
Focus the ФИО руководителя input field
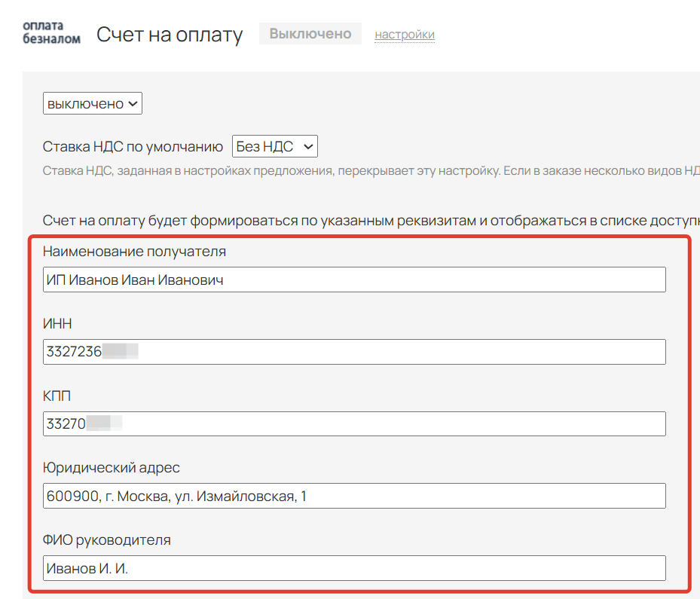point(354,568)
